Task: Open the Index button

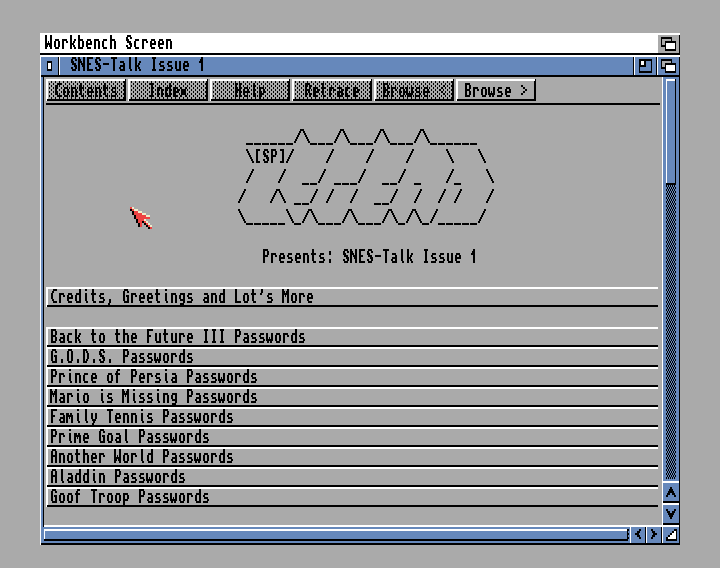Action: [168, 90]
